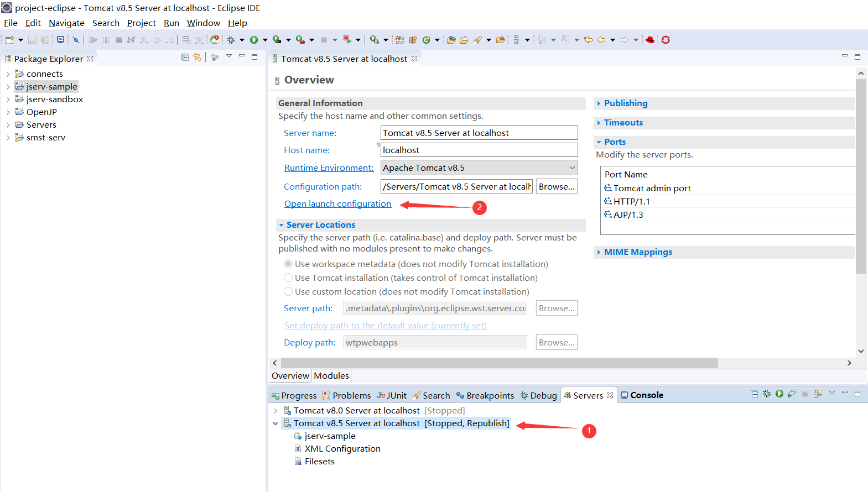The width and height of the screenshot is (868, 492).
Task: Click the Save toolbar icon
Action: point(32,40)
